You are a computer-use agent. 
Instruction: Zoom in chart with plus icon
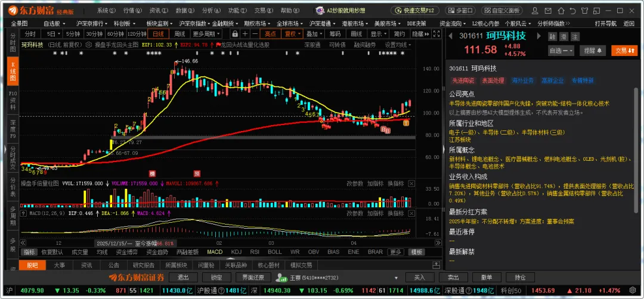[x=245, y=33]
